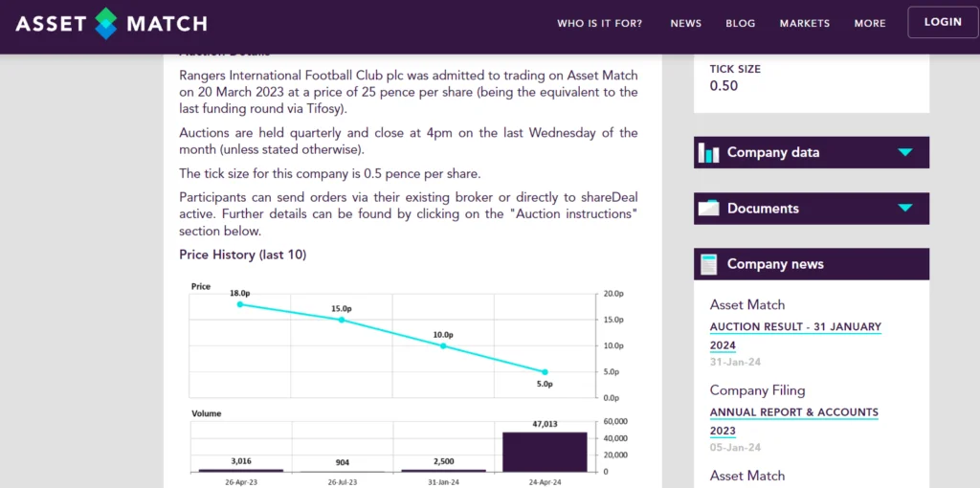Open the More menu
Image resolution: width=980 pixels, height=488 pixels.
point(870,23)
